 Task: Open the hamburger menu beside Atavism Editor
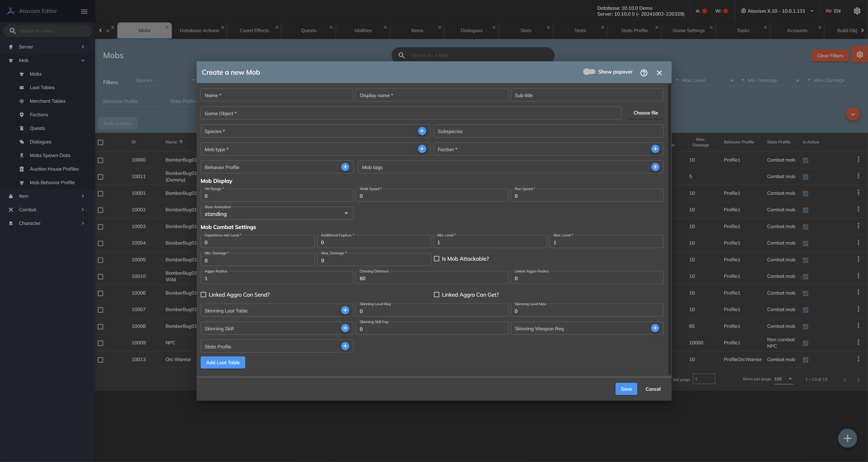pyautogui.click(x=84, y=12)
